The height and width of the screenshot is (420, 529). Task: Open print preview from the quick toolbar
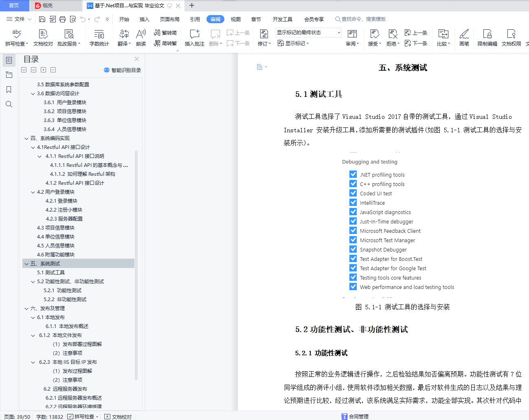[73, 19]
